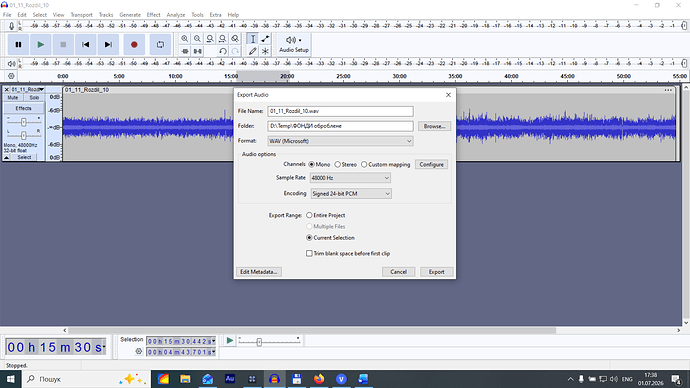This screenshot has height=388, width=690.
Task: Toggle the Loop playback button
Action: coord(160,44)
